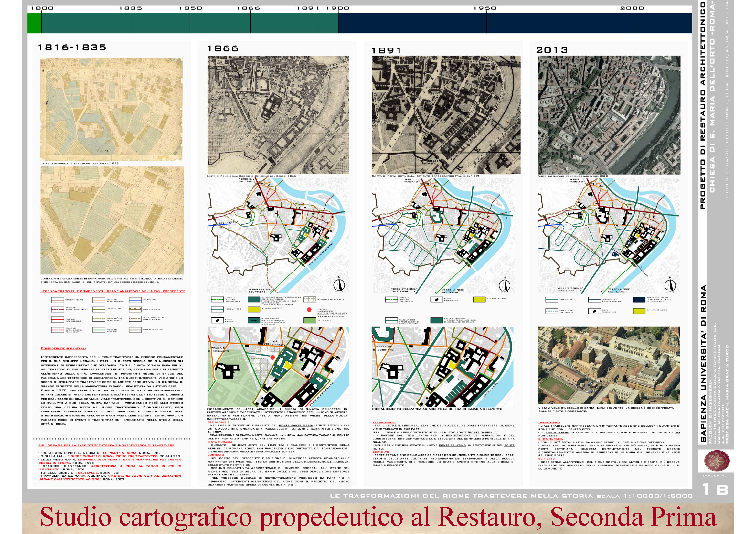Click the Edifici preesistenti symbol in 2013 legend
Screen dimensions: 756x534
(x=594, y=311)
